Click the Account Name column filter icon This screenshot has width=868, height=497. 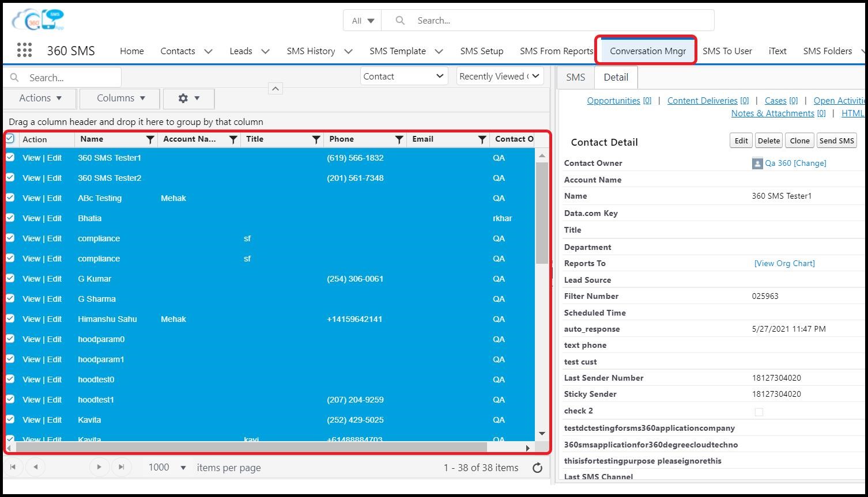(233, 139)
